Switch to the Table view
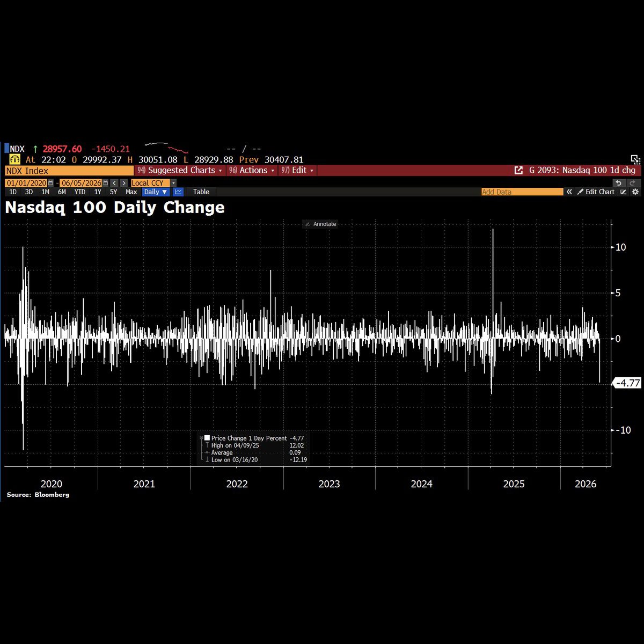This screenshot has height=644, width=644. click(x=201, y=192)
